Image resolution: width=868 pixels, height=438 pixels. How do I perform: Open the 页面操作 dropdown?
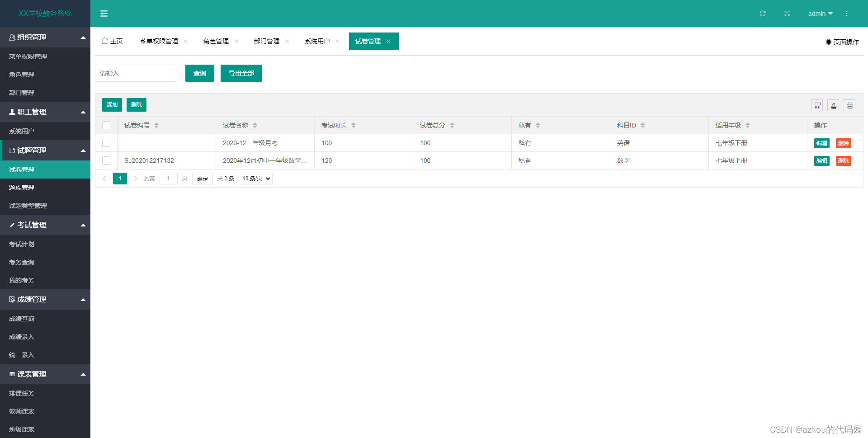tap(842, 42)
